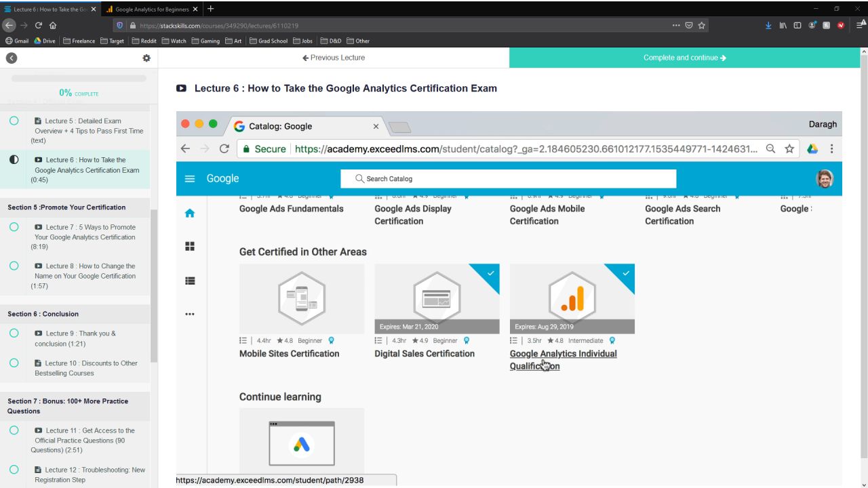Open the Grad School bookmarks folder
The image size is (868, 488).
pos(269,41)
